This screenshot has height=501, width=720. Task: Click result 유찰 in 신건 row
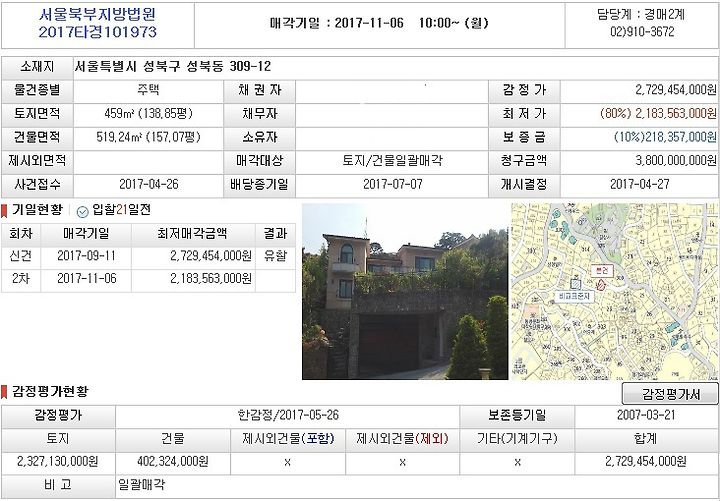click(x=275, y=256)
